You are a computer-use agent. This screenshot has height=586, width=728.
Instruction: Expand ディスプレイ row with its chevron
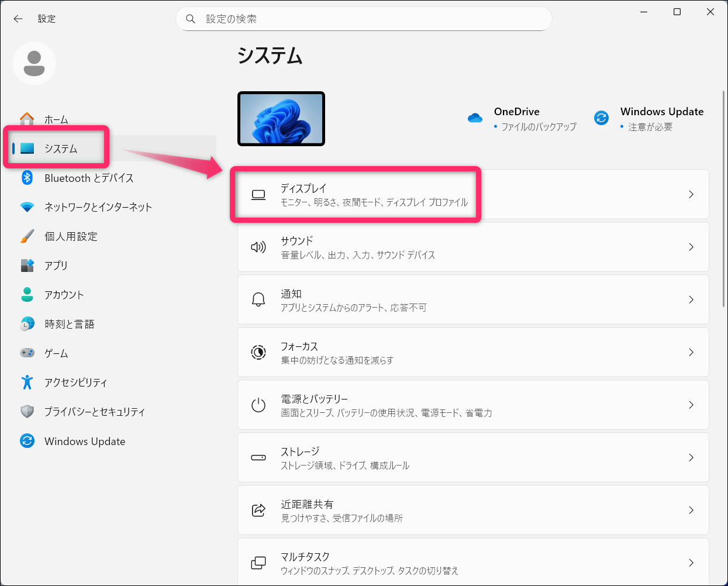[691, 195]
